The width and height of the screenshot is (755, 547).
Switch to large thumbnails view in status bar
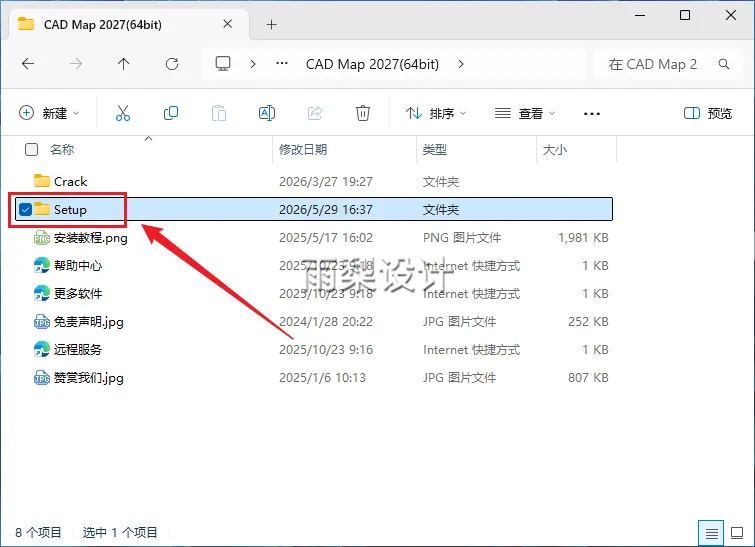coord(737,533)
